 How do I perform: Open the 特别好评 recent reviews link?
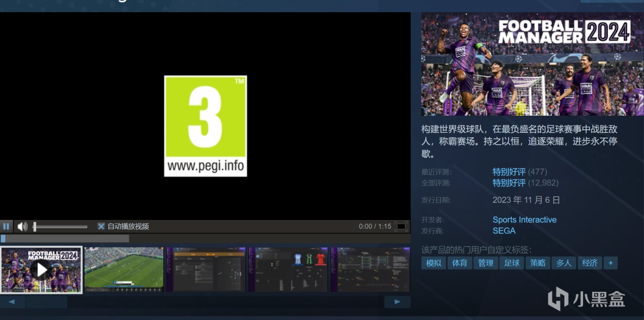point(508,172)
